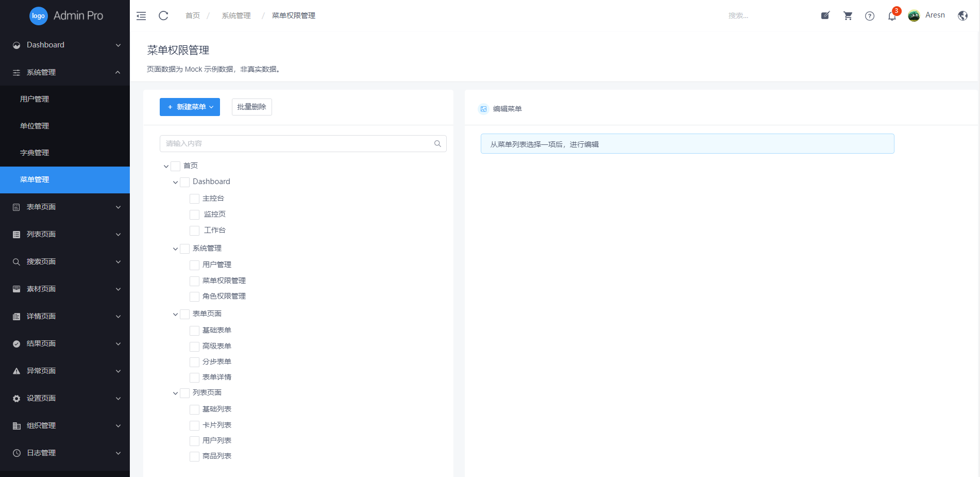Click the 设置页面 gear sidebar icon
The width and height of the screenshot is (980, 477).
[16, 399]
